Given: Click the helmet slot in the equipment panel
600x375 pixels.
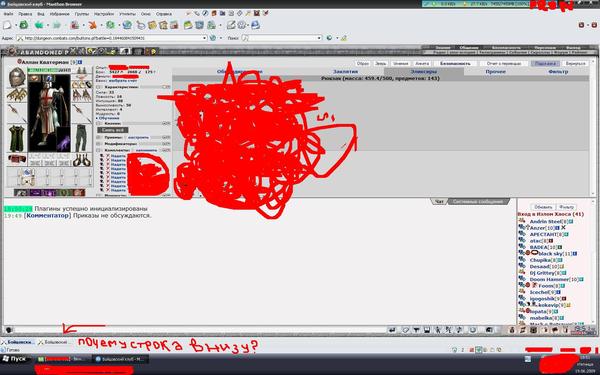Looking at the screenshot, I should click(x=17, y=77).
